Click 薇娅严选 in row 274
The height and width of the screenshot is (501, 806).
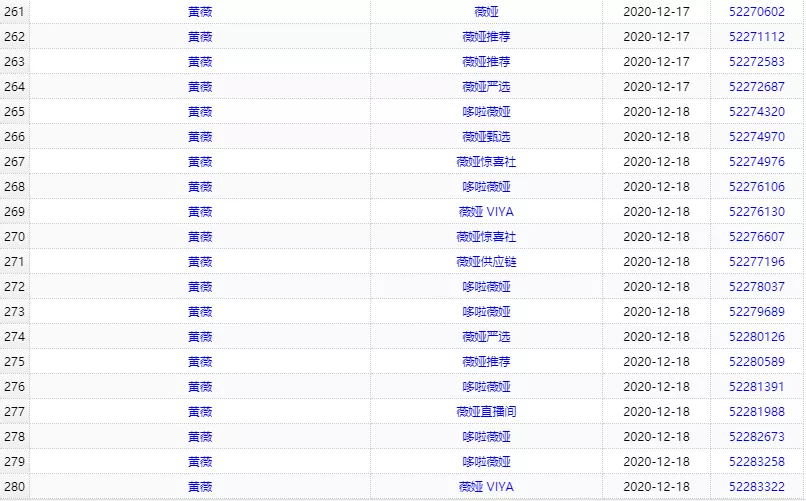486,337
